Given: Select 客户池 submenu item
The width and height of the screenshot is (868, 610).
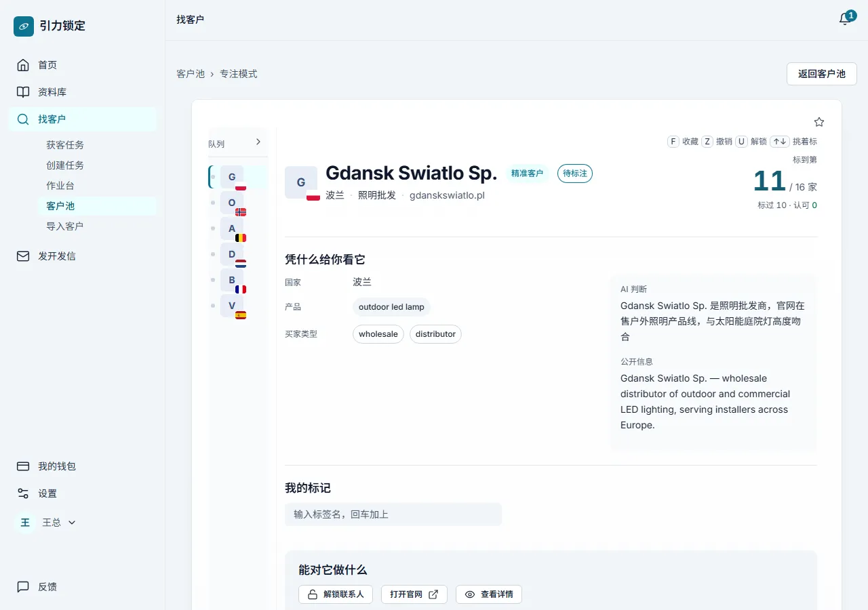Looking at the screenshot, I should coord(97,206).
